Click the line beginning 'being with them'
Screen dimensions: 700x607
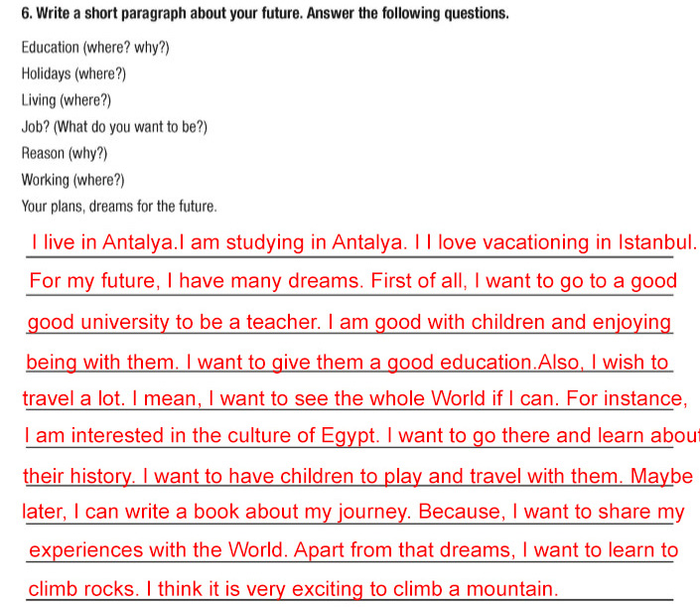click(348, 363)
